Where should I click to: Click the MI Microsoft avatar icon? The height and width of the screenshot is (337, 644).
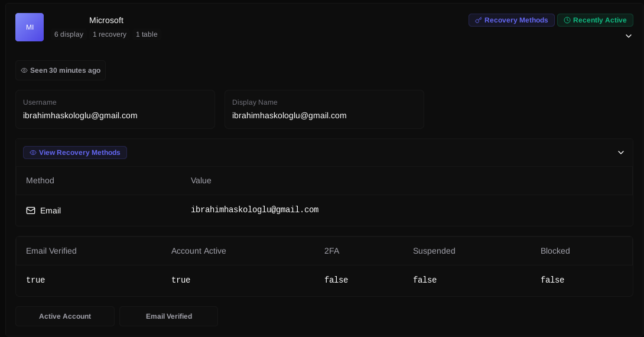tap(30, 27)
